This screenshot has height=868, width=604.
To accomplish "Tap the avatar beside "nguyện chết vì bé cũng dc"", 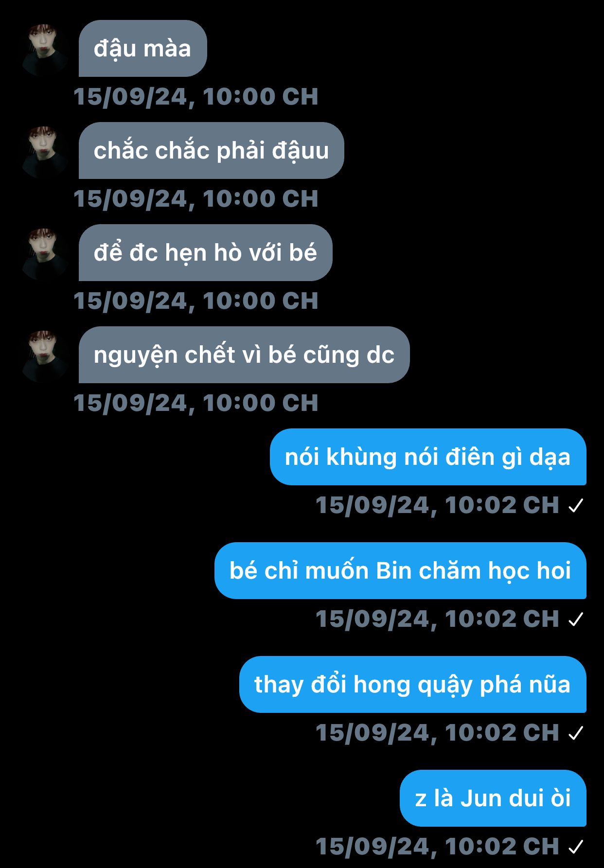I will tap(44, 356).
